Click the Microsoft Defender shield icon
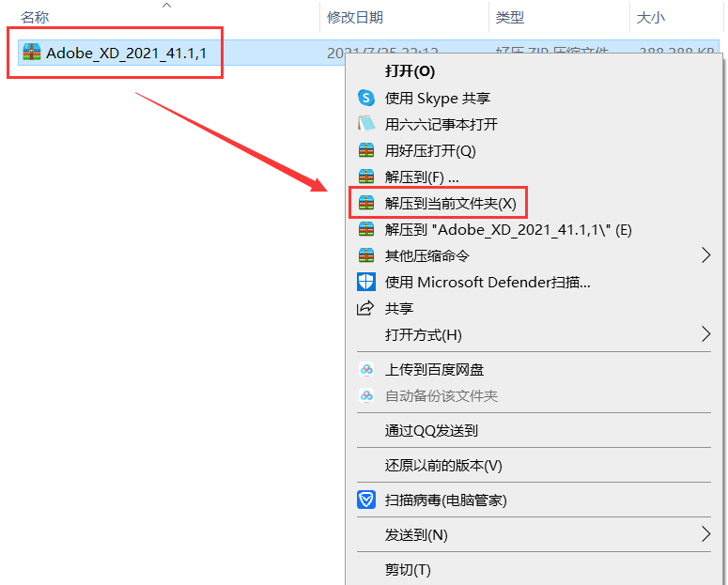The height and width of the screenshot is (585, 728). pyautogui.click(x=366, y=282)
